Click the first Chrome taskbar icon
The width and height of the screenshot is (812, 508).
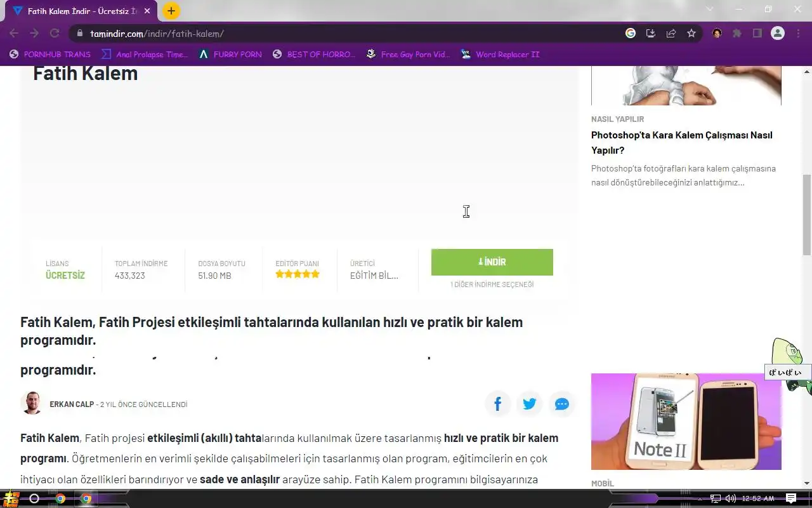60,498
